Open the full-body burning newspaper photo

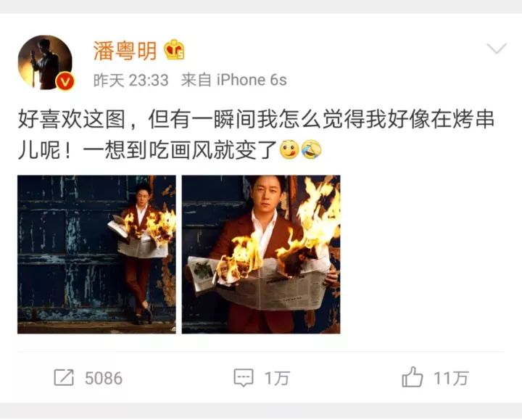tap(96, 255)
